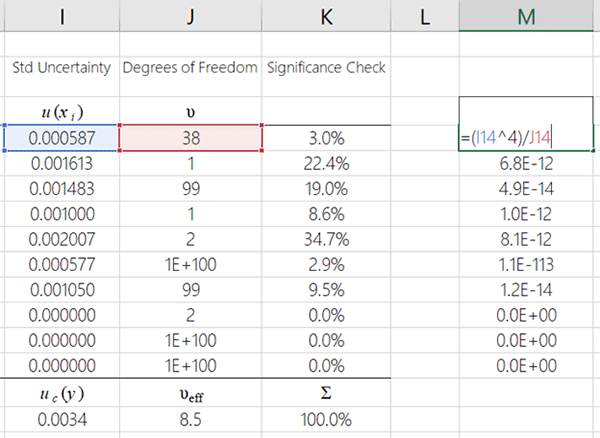Click formula cell =(I14^4)/J14
The width and height of the screenshot is (600, 438).
pyautogui.click(x=526, y=138)
